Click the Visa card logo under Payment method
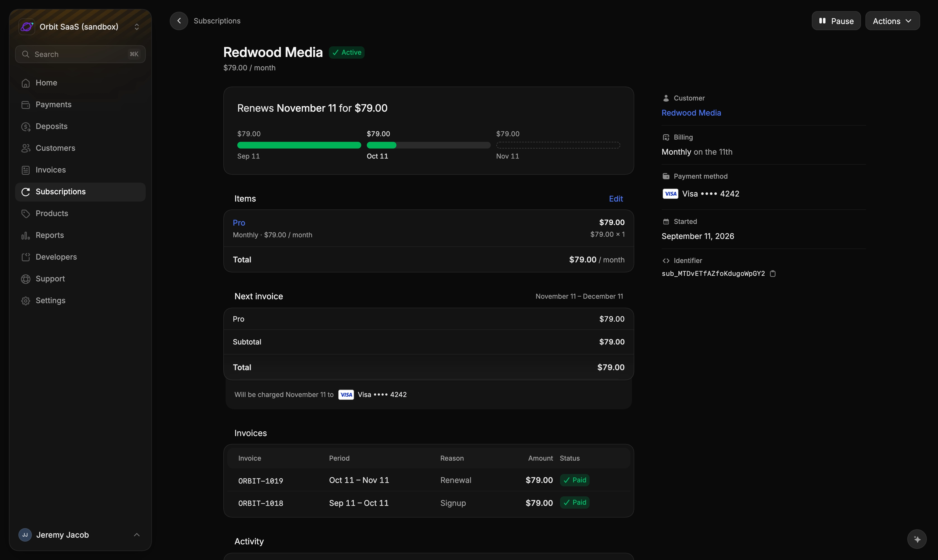The image size is (938, 560). click(671, 194)
